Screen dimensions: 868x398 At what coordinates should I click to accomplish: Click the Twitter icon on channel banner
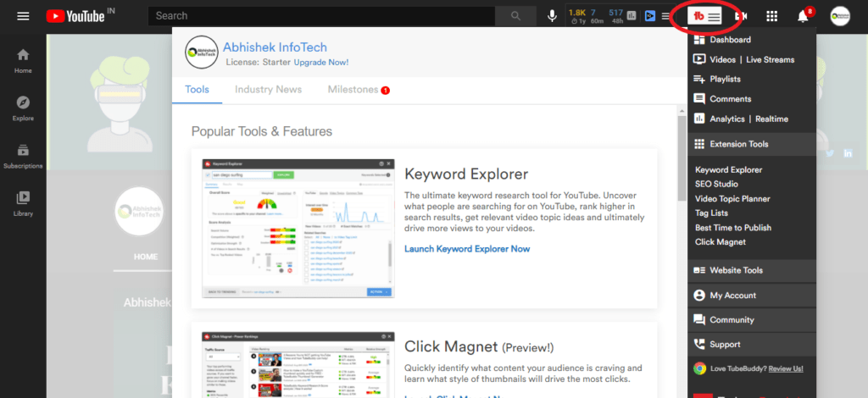[x=830, y=153]
